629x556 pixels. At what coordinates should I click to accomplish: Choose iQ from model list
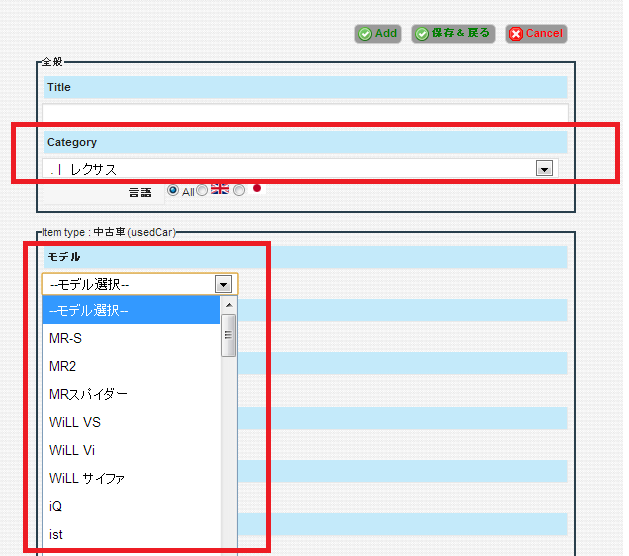(x=131, y=506)
